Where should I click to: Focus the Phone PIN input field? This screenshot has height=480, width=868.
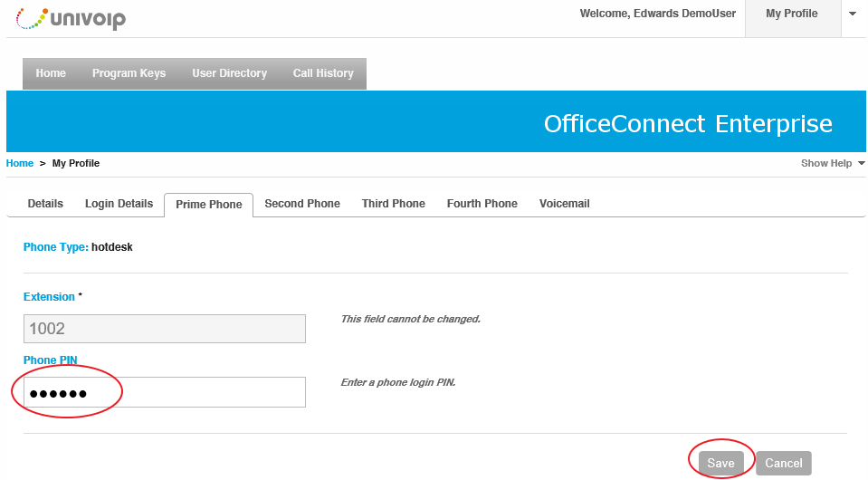(x=165, y=392)
